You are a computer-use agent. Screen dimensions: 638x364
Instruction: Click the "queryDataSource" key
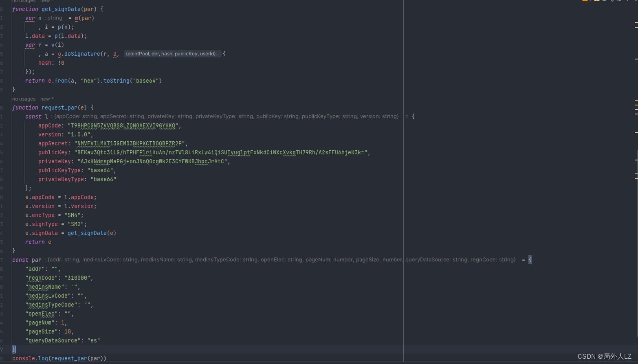[53, 340]
